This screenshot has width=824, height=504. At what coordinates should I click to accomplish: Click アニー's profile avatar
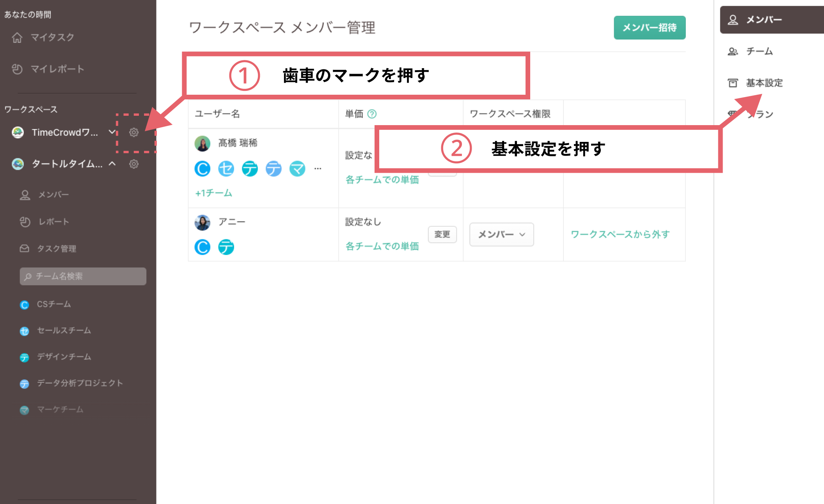[202, 223]
